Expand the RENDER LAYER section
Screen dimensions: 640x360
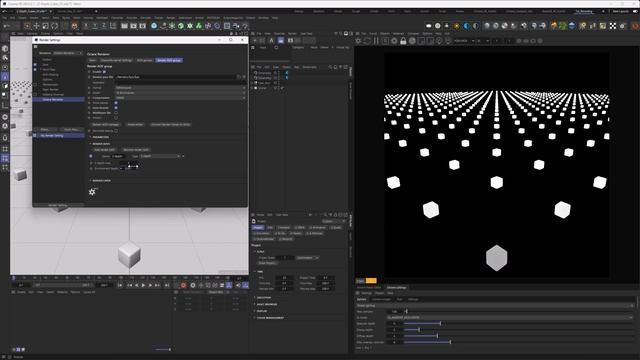[x=100, y=180]
